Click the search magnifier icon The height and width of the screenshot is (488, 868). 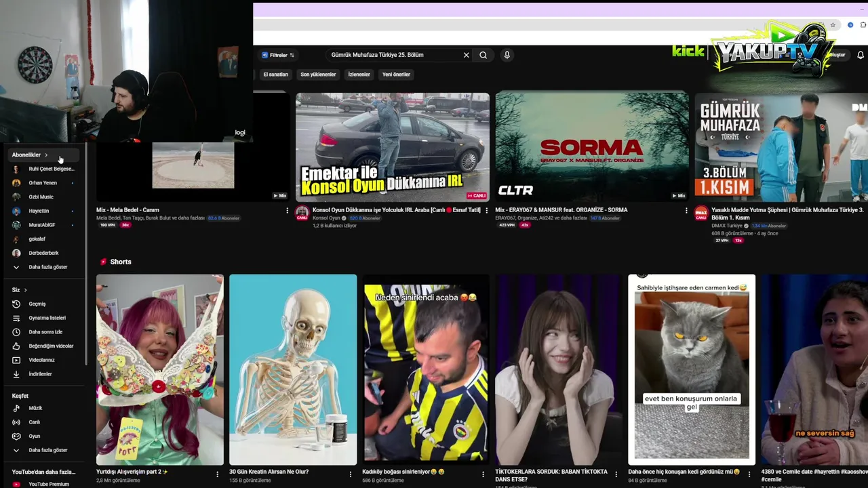(483, 55)
